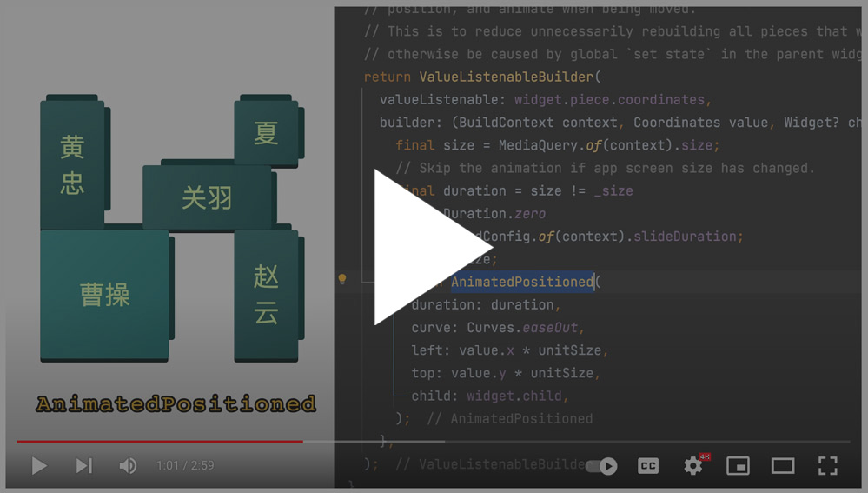This screenshot has height=493, width=868.
Task: Mute the video volume
Action: point(128,466)
